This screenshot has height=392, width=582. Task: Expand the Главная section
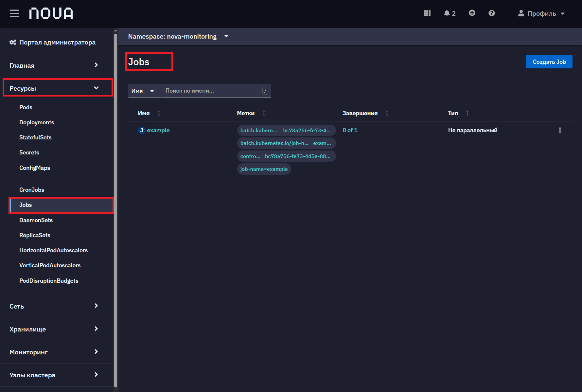(57, 65)
